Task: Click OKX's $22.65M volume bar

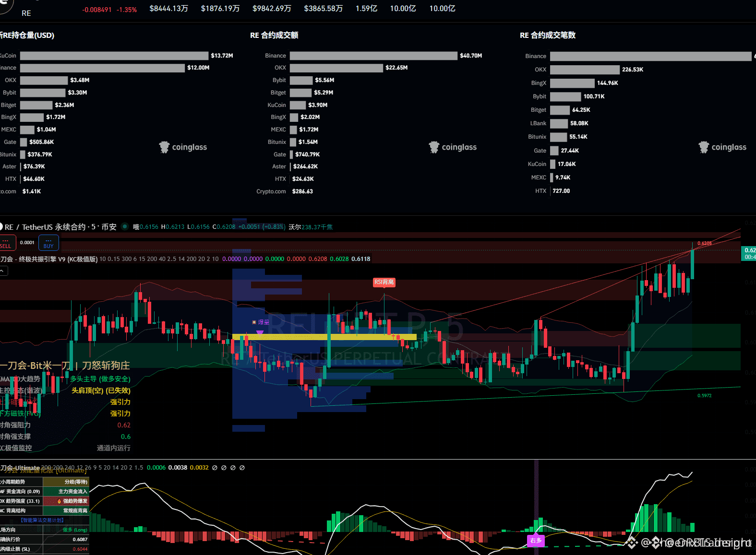Action: pos(336,68)
